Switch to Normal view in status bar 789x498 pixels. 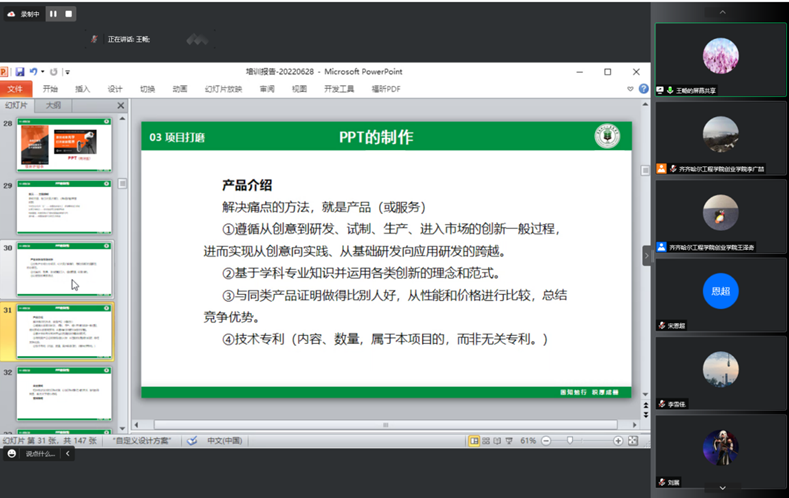[x=474, y=441]
